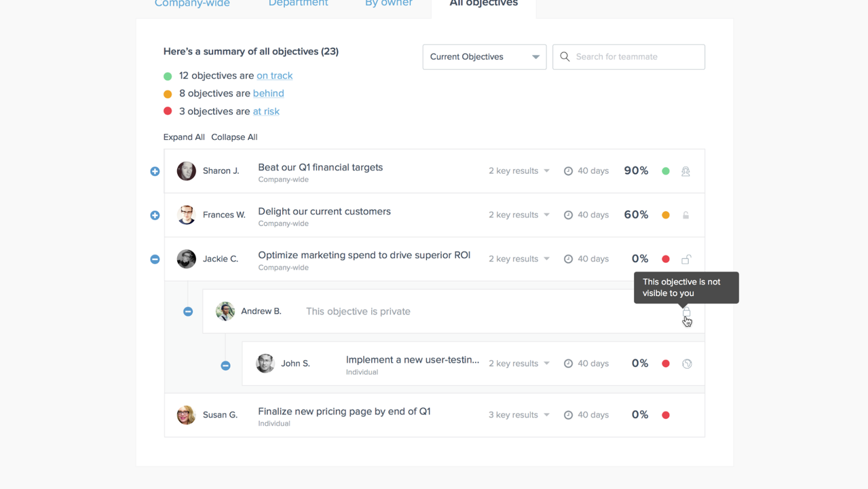The image size is (868, 489).
Task: Collapse Jackie C.'s objective with the blue minus
Action: click(155, 259)
